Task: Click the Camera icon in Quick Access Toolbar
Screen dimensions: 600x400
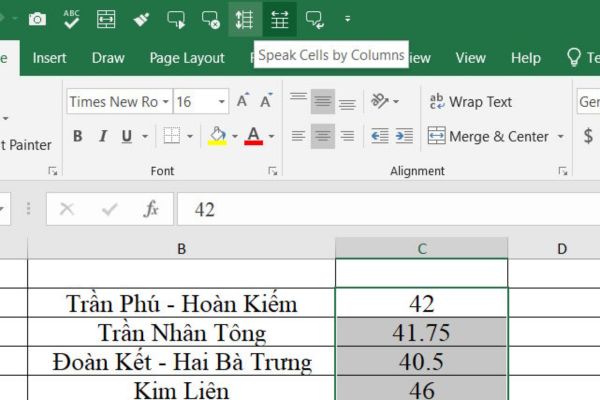Action: (38, 19)
